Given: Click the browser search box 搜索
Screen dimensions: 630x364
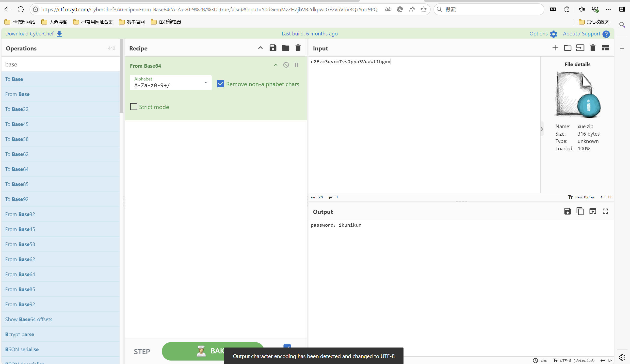Looking at the screenshot, I should tap(489, 9).
